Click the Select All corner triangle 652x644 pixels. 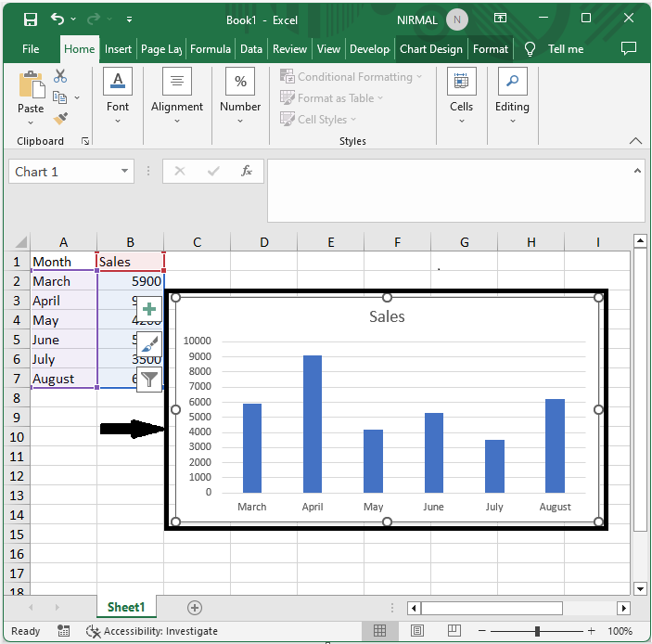pos(19,242)
